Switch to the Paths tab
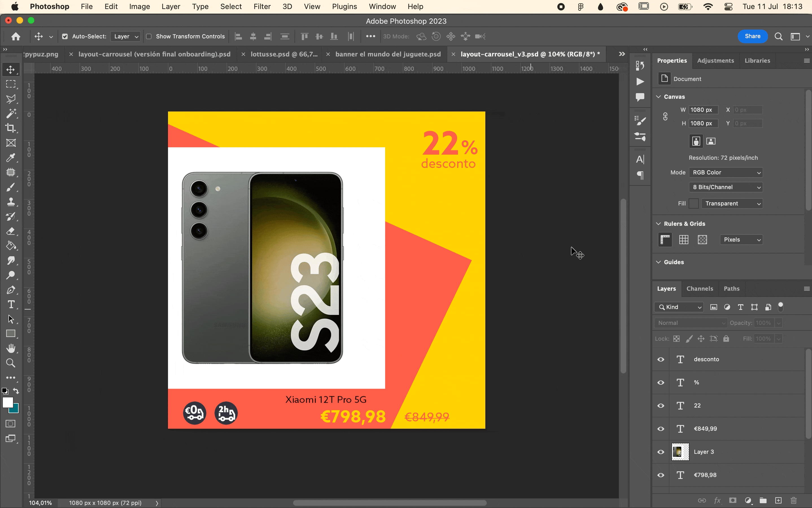Screen dimensions: 812x508 point(731,289)
